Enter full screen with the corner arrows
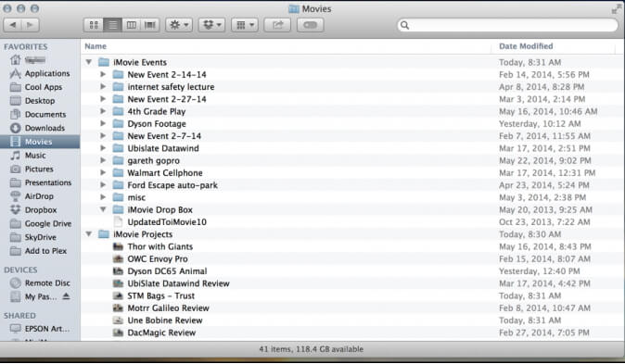This screenshot has height=364, width=625. [617, 8]
